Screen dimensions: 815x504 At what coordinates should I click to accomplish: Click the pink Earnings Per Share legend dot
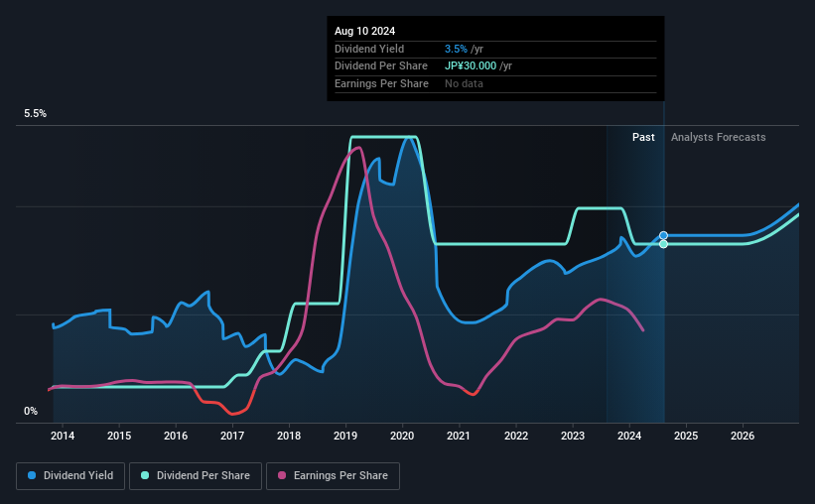[282, 475]
